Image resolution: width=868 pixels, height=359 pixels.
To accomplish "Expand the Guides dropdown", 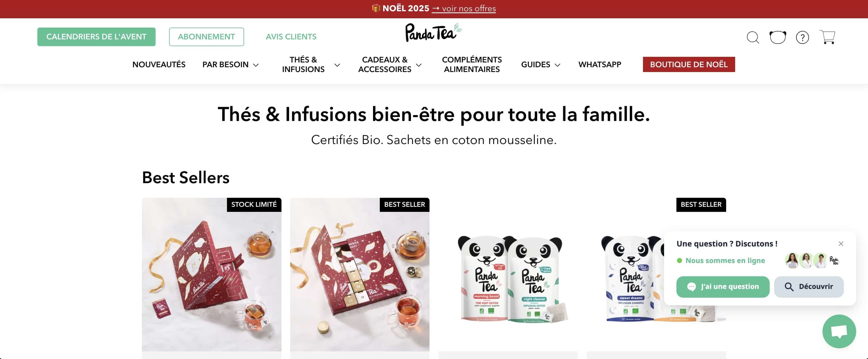I will 540,64.
